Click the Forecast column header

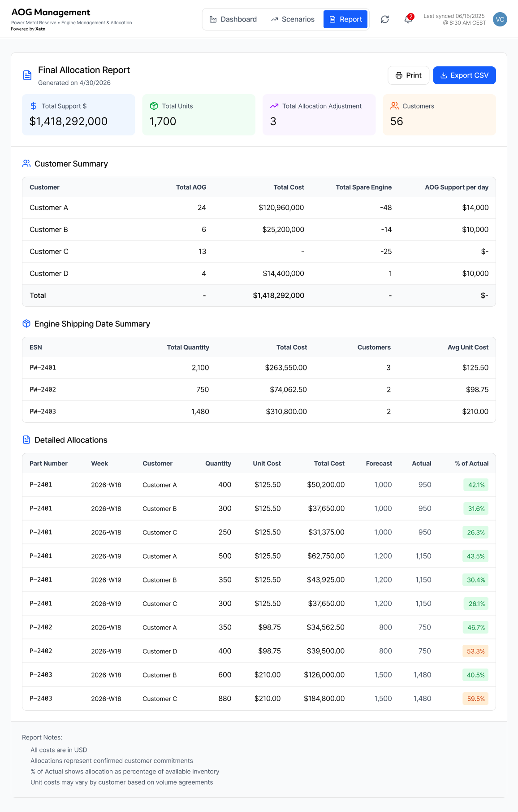click(379, 464)
